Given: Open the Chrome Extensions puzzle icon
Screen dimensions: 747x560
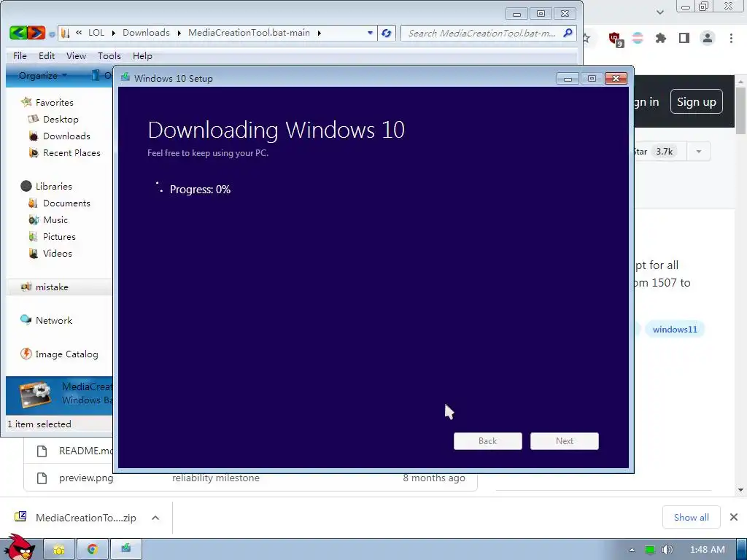Looking at the screenshot, I should click(661, 38).
